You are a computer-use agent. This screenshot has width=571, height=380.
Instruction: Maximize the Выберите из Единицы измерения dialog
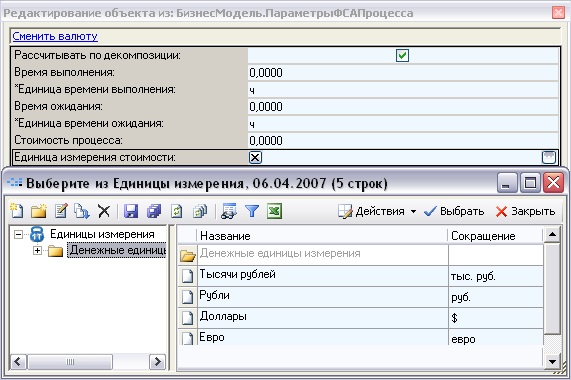click(x=530, y=182)
